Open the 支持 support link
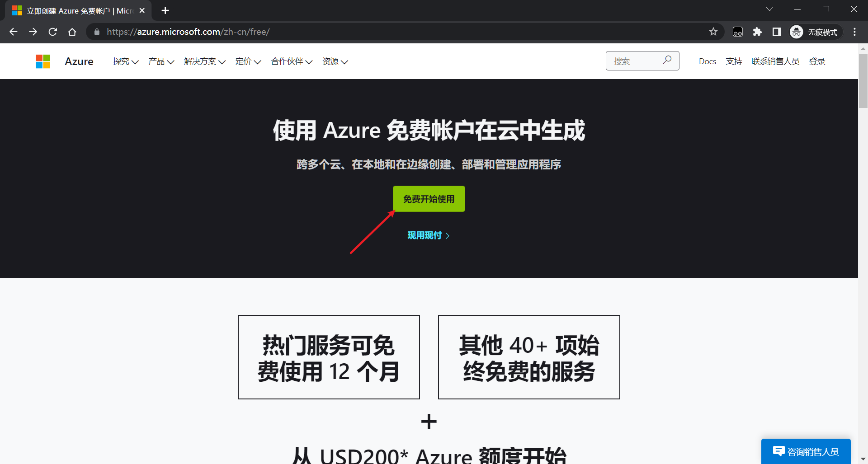 pyautogui.click(x=734, y=61)
